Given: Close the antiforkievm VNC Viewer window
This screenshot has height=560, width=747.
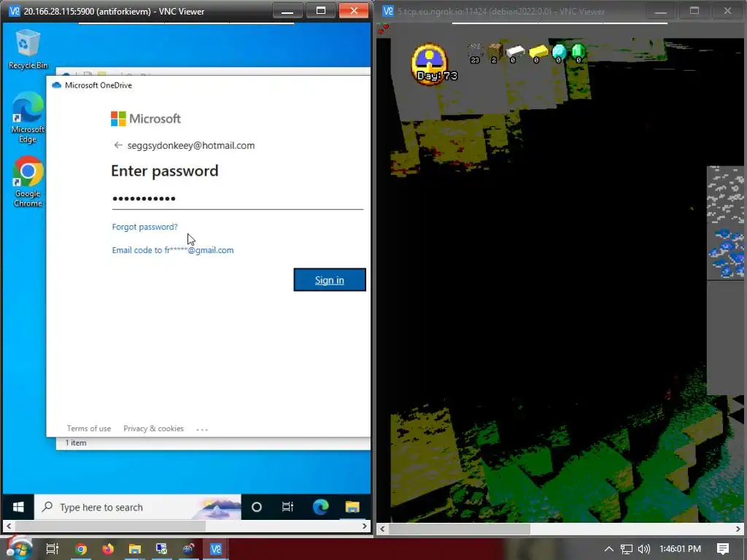Looking at the screenshot, I should tap(354, 10).
